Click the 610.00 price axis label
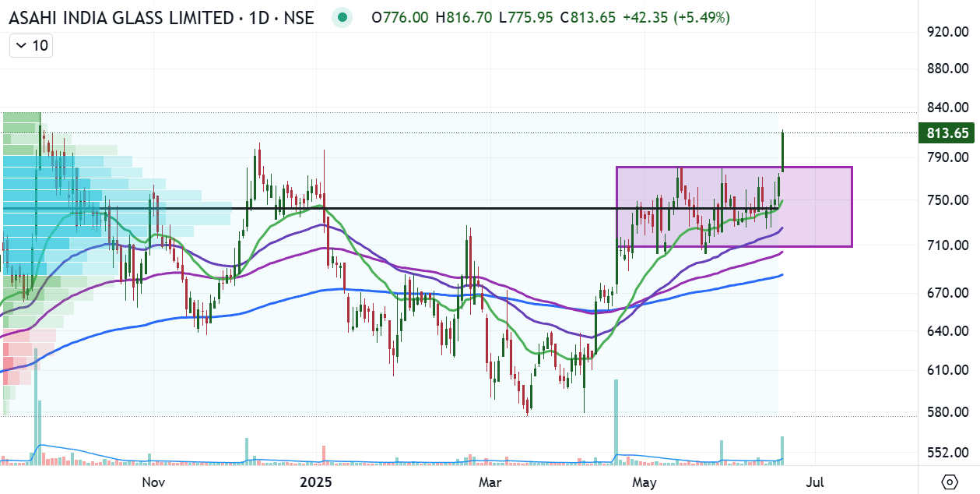The height and width of the screenshot is (494, 980). (x=947, y=370)
